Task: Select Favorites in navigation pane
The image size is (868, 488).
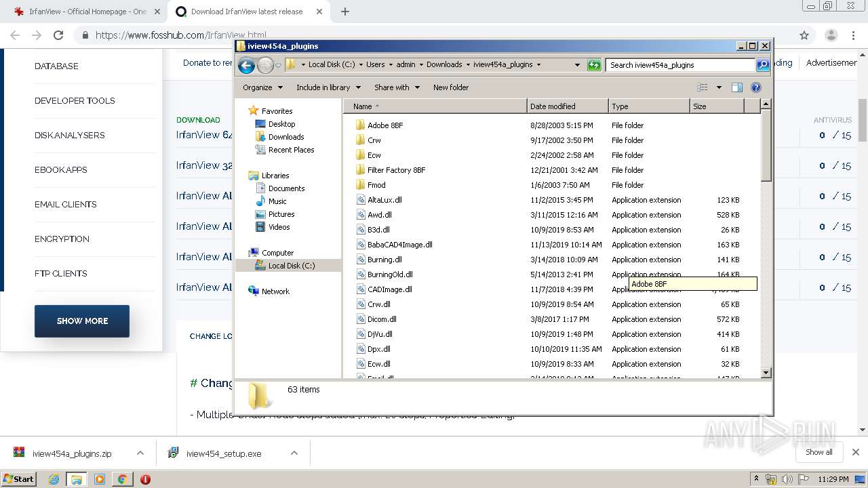Action: point(277,111)
